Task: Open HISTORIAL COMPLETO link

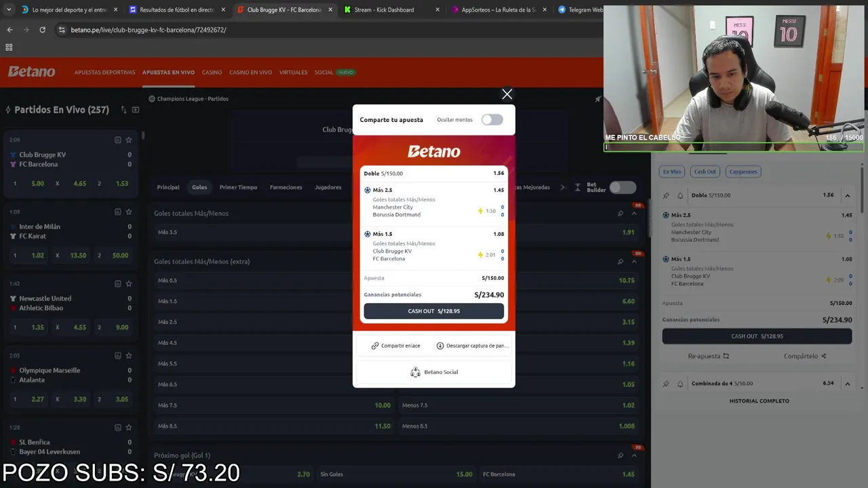Action: point(759,401)
